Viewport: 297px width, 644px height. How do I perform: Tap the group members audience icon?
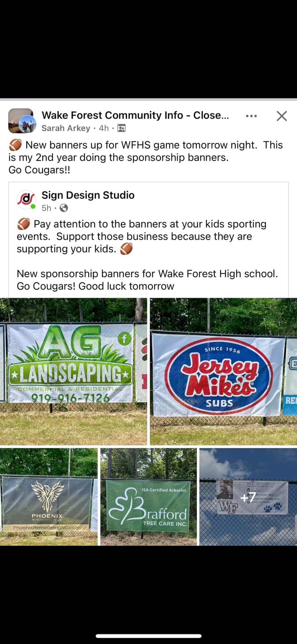pyautogui.click(x=122, y=128)
